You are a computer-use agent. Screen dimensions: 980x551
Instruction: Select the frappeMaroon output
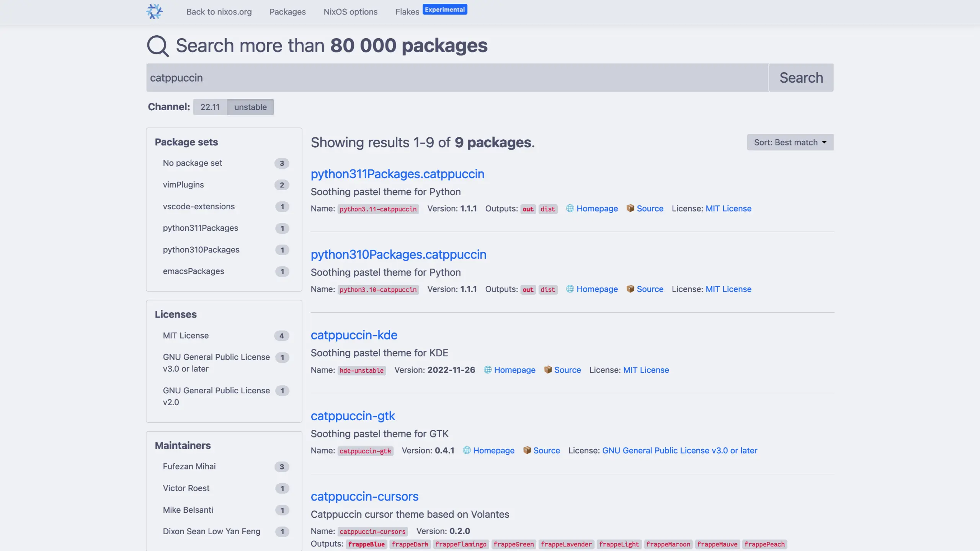668,544
